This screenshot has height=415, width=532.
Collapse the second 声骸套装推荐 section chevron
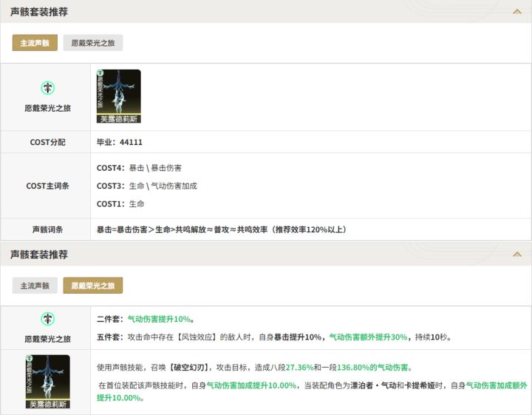pyautogui.click(x=516, y=254)
